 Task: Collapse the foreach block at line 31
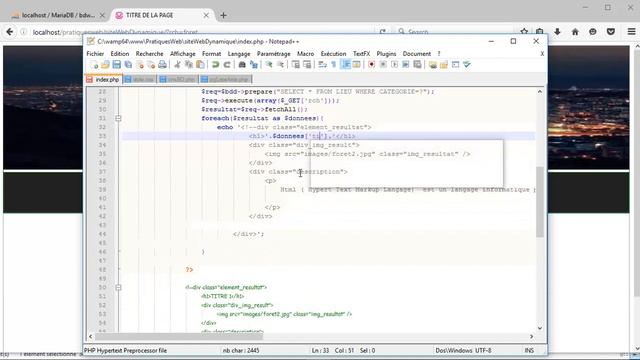[x=118, y=118]
